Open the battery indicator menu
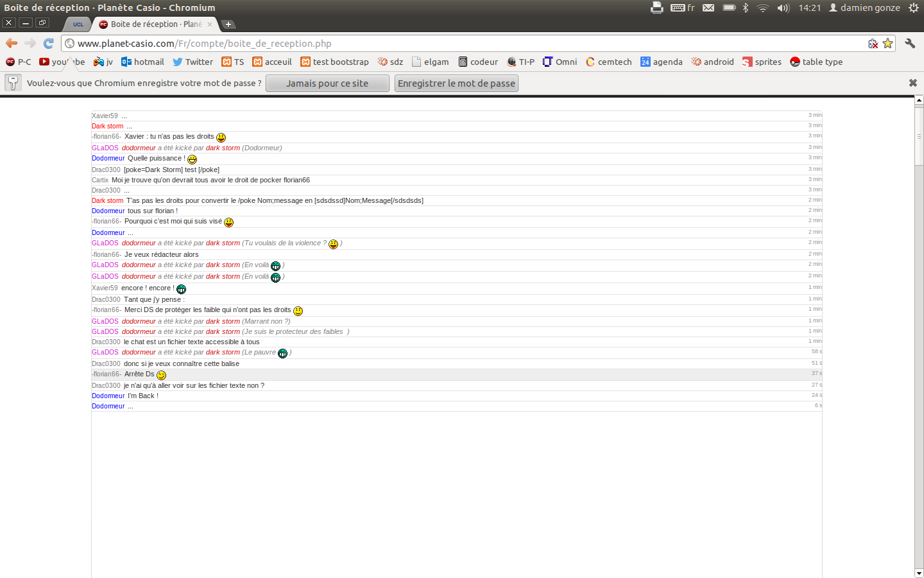Viewport: 924px width, 578px height. pos(730,8)
